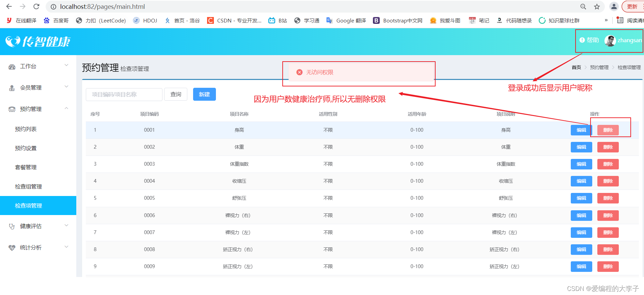Open the Google 翻译 bookmark
The width and height of the screenshot is (644, 295).
(x=346, y=20)
